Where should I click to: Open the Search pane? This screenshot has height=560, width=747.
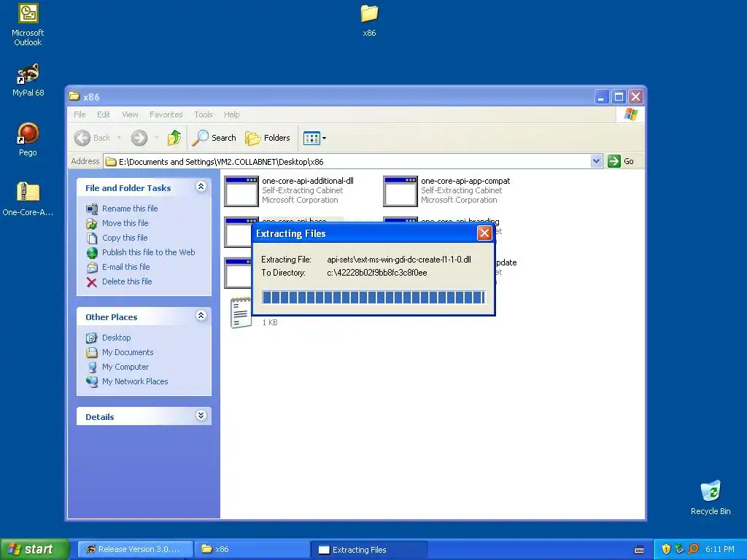(214, 138)
